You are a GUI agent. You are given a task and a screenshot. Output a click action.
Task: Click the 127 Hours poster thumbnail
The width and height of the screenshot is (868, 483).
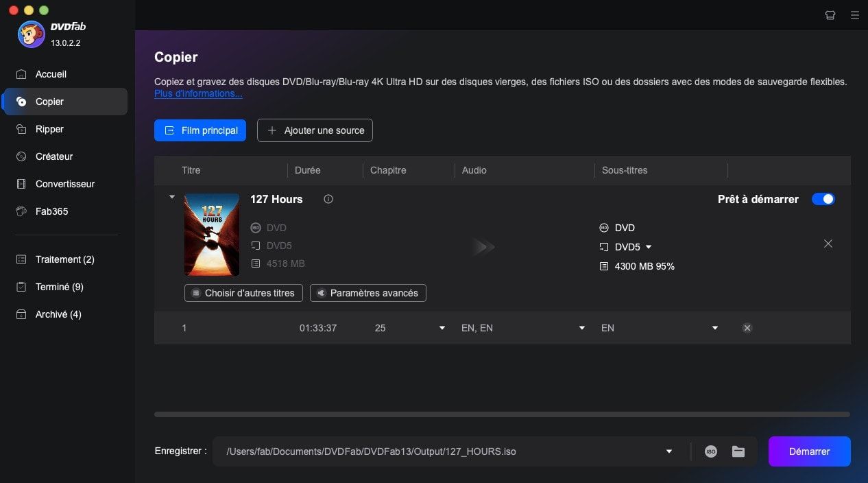tap(212, 235)
